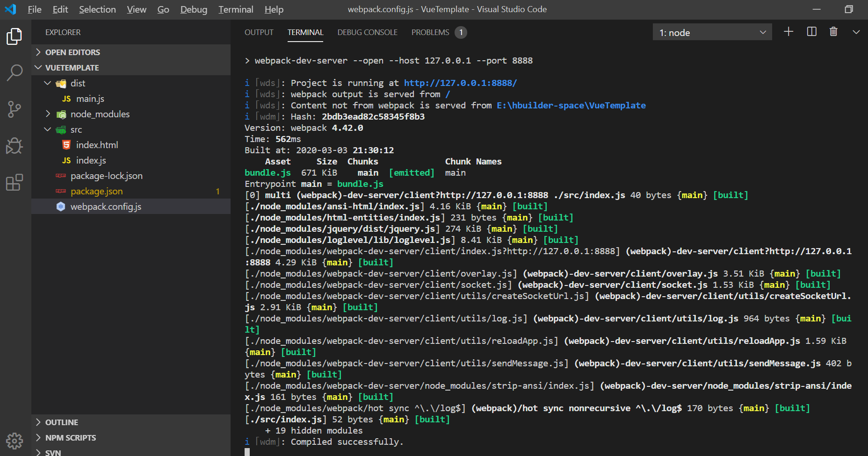Viewport: 868px width, 456px height.
Task: Open the Debug menu
Action: pyautogui.click(x=194, y=9)
